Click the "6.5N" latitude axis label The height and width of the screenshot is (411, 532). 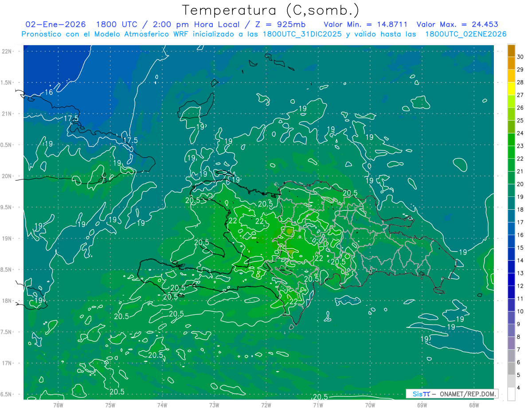tap(7, 394)
